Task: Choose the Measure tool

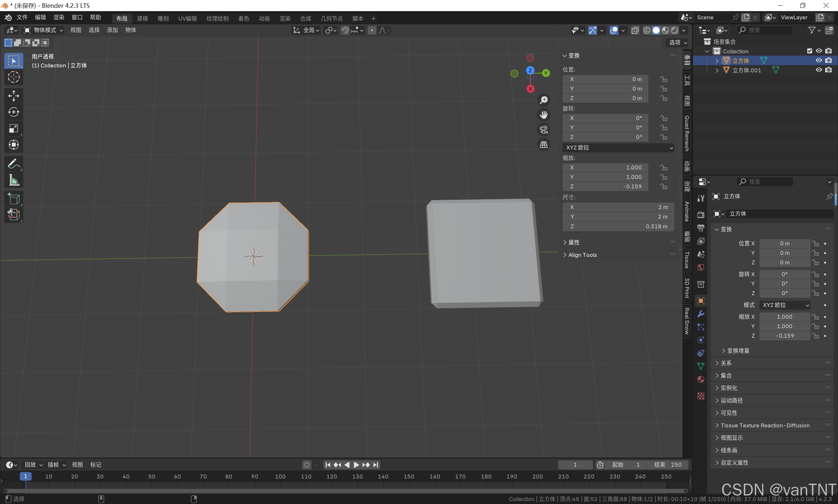Action: click(14, 180)
